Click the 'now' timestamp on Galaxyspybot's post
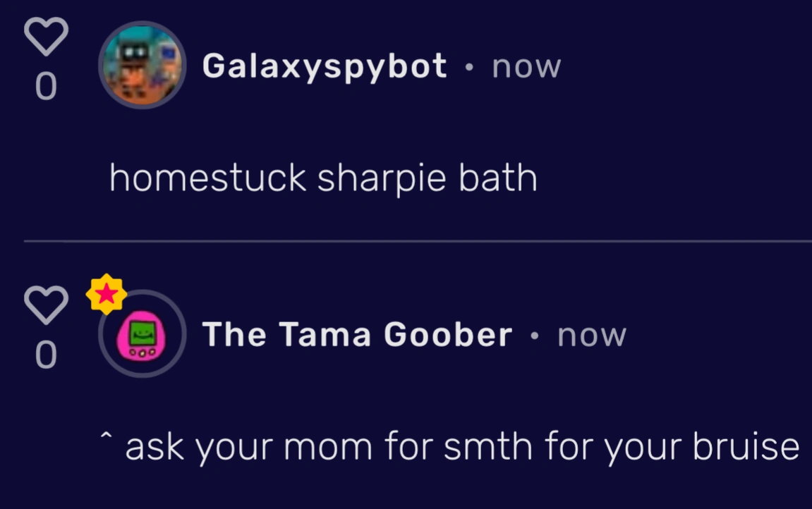This screenshot has height=509, width=812. tap(526, 66)
